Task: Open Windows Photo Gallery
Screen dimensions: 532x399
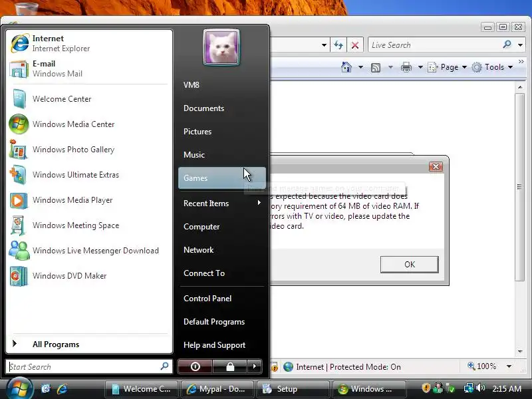Action: click(89, 149)
